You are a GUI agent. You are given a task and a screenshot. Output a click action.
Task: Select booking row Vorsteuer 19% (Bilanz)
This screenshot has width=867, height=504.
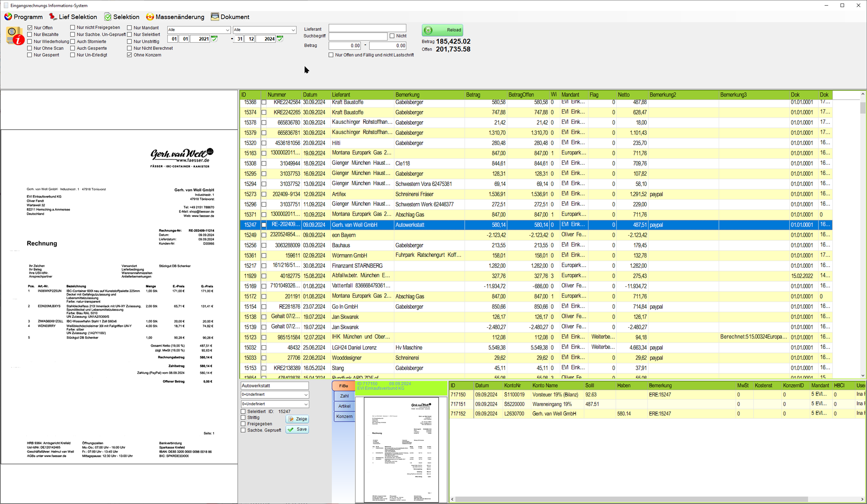coord(657,395)
